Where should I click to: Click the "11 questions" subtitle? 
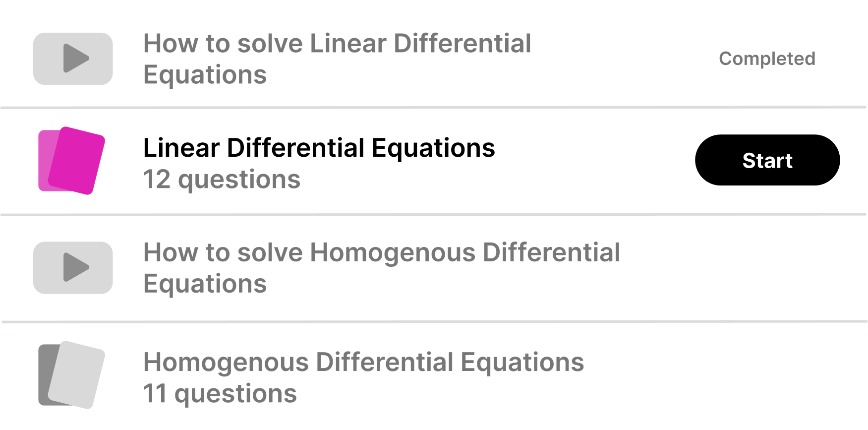(x=220, y=393)
